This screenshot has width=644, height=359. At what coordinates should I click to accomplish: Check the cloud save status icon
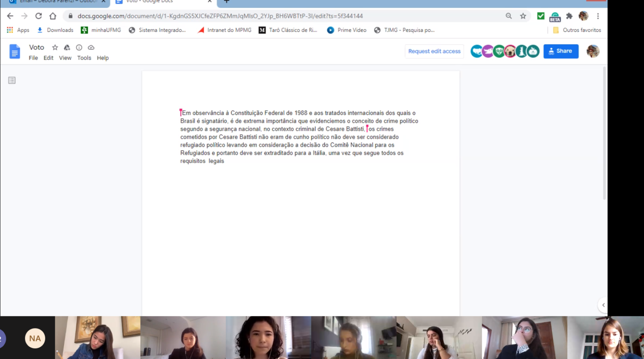pos(91,47)
